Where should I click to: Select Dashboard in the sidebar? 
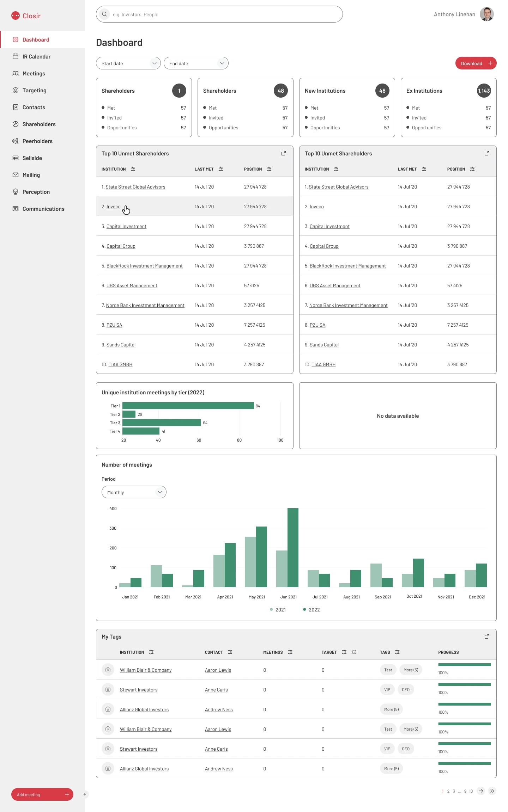42,39
